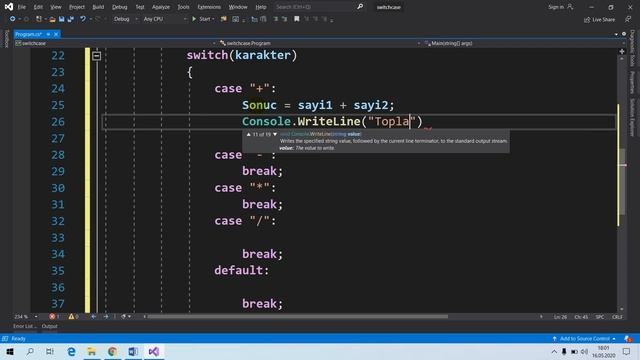The width and height of the screenshot is (640, 360).
Task: Open the dropdown arrow next to Start
Action: pyautogui.click(x=213, y=19)
